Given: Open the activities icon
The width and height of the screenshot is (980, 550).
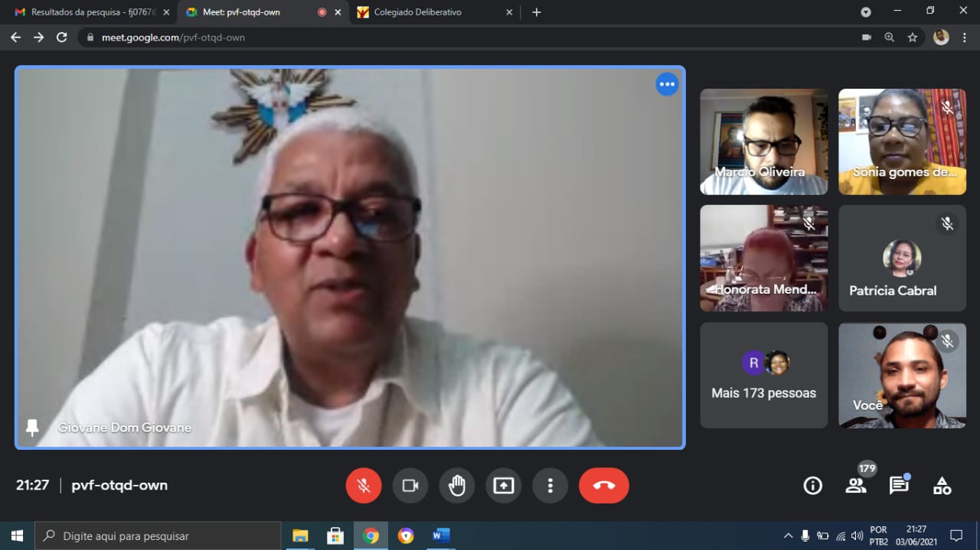Looking at the screenshot, I should tap(942, 486).
